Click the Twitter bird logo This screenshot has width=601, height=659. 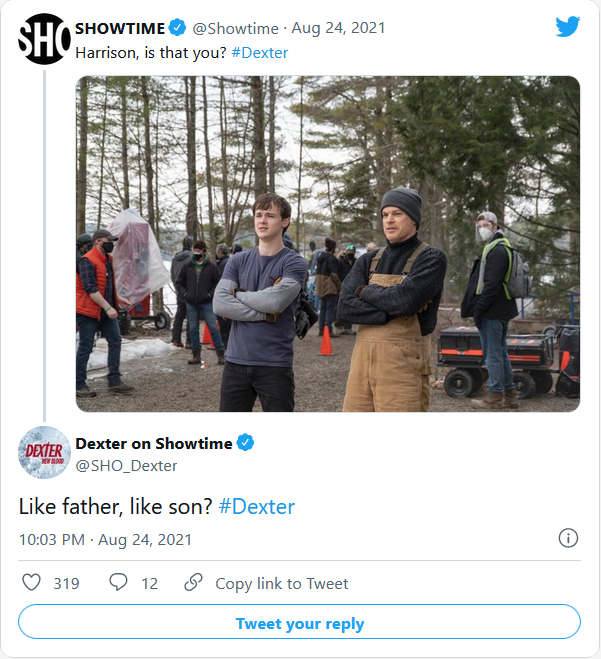pos(568,27)
